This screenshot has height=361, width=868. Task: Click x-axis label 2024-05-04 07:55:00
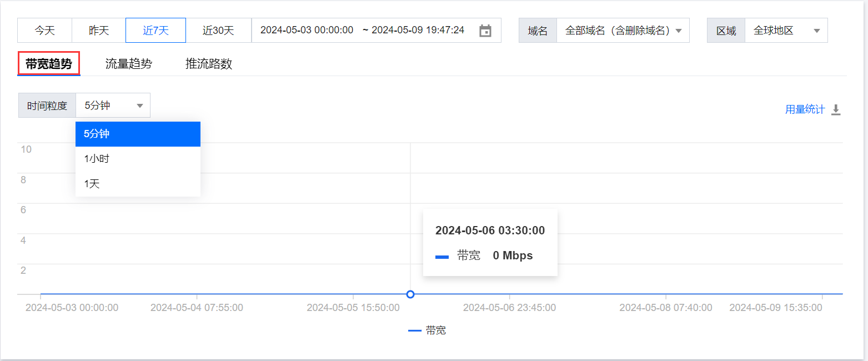[197, 307]
